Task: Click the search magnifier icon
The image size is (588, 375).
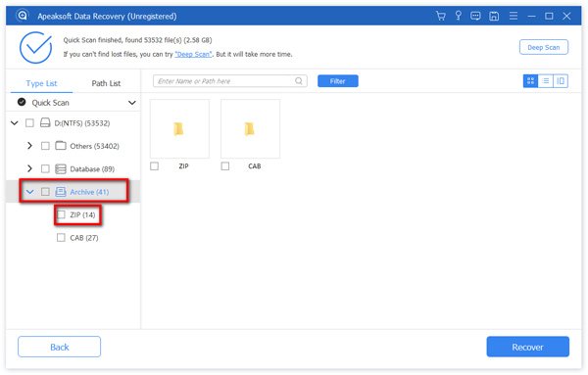Action: pos(299,81)
